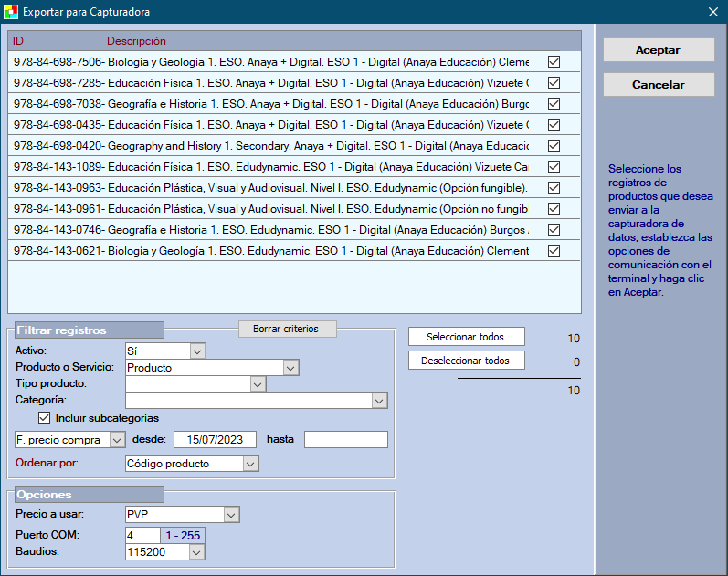
Task: Toggle checkbox for Geography and History 1 row
Action: 554,146
